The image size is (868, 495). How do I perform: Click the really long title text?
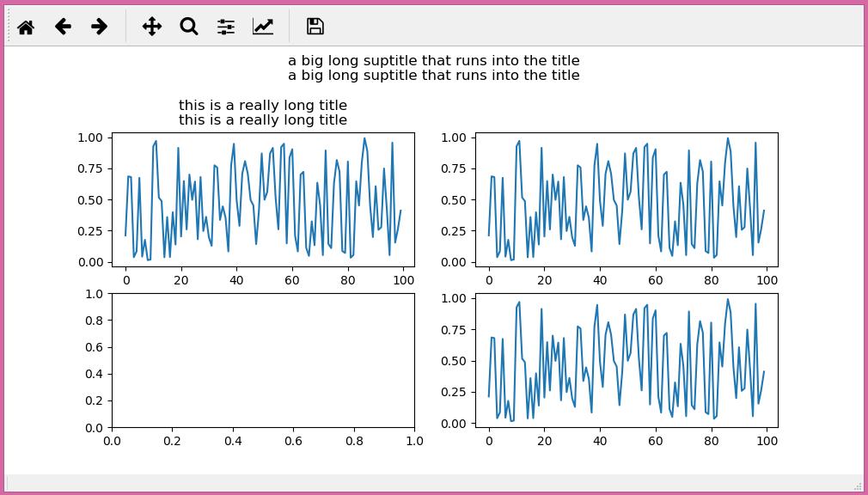263,112
